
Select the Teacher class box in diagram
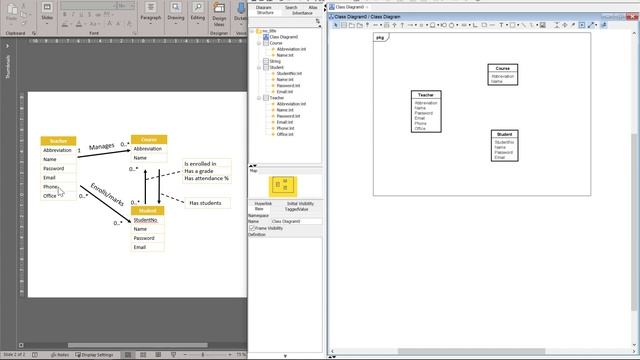coord(426,111)
